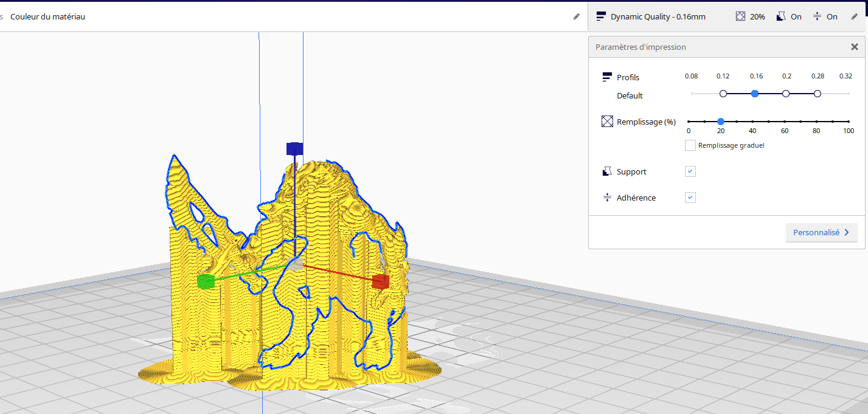Click the Adhérence icon in panel

606,198
